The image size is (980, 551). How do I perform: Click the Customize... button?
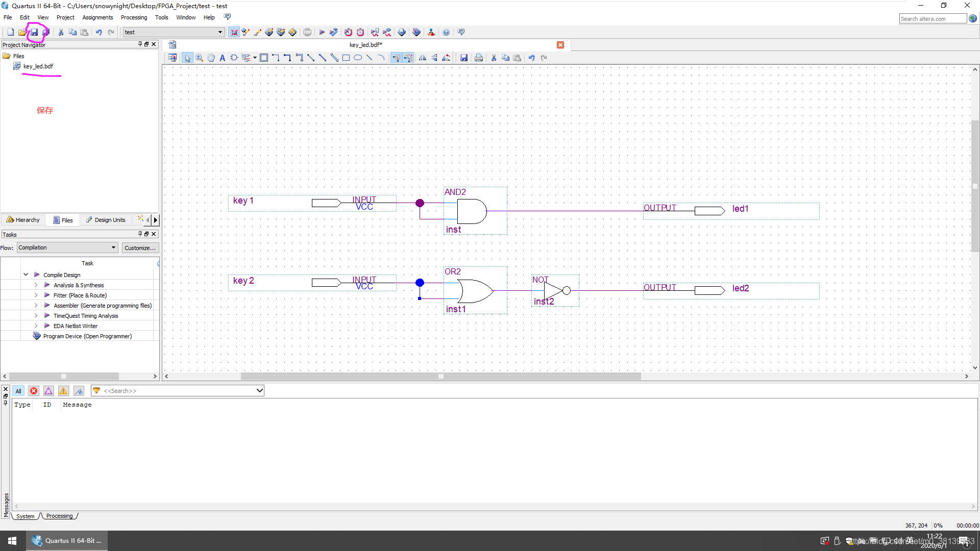pyautogui.click(x=140, y=248)
